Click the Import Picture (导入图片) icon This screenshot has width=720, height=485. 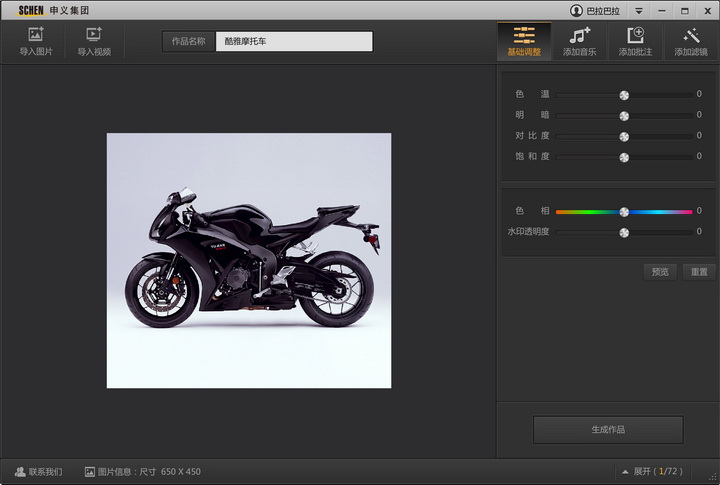tap(36, 35)
